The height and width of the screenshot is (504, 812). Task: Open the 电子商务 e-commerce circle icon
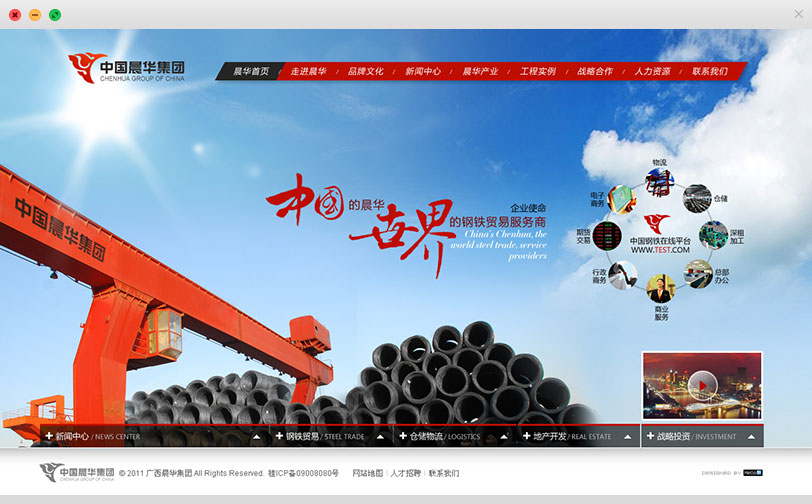click(622, 198)
